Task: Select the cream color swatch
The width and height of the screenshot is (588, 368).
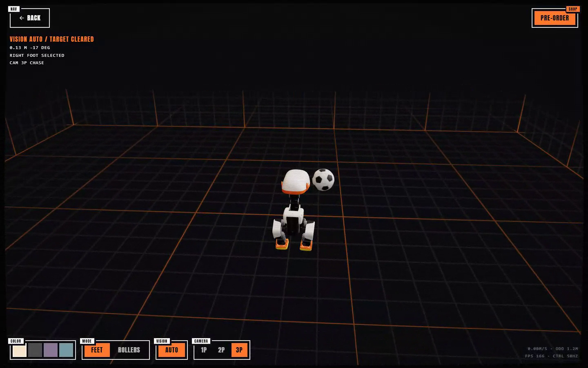Action: [20, 350]
